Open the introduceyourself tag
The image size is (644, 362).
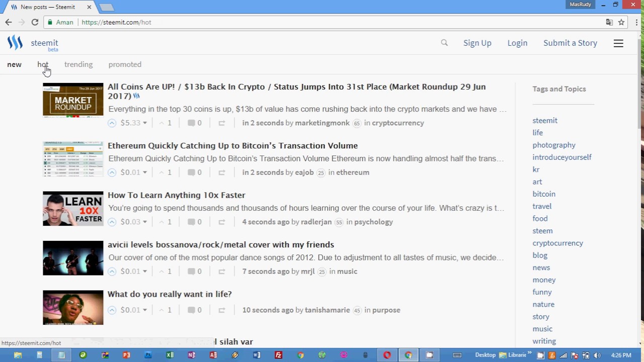(x=562, y=157)
